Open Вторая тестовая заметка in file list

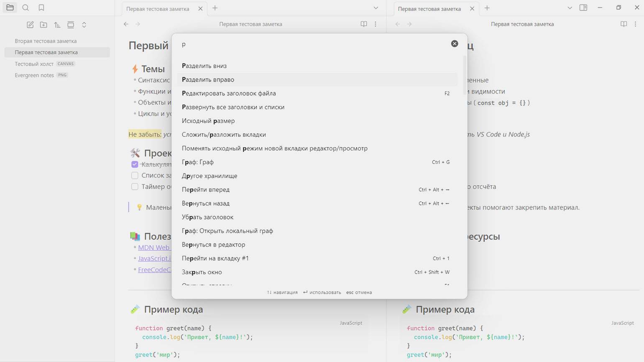tap(46, 41)
